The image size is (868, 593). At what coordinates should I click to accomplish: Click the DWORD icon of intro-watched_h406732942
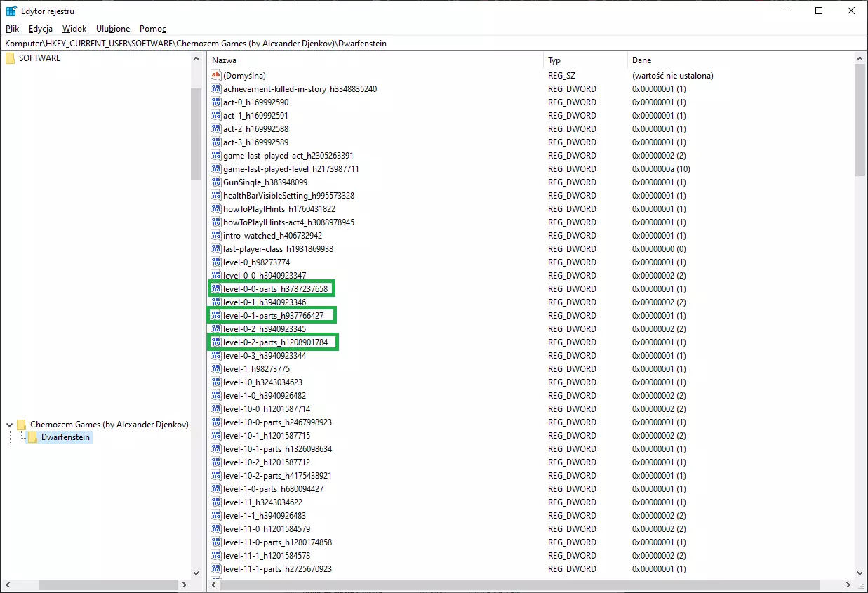point(216,235)
